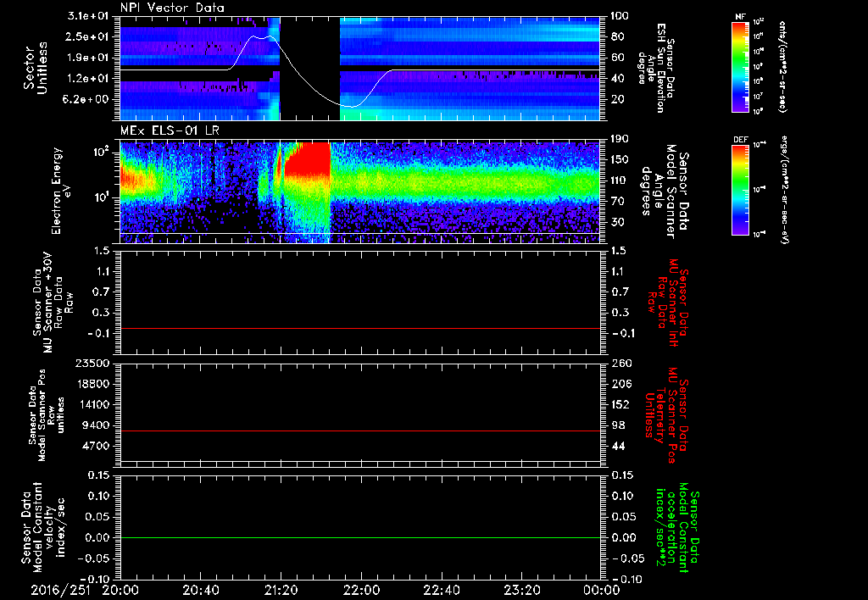868x600 pixels.
Task: Click the saturated red block in ELS spectrogram
Action: (x=309, y=158)
